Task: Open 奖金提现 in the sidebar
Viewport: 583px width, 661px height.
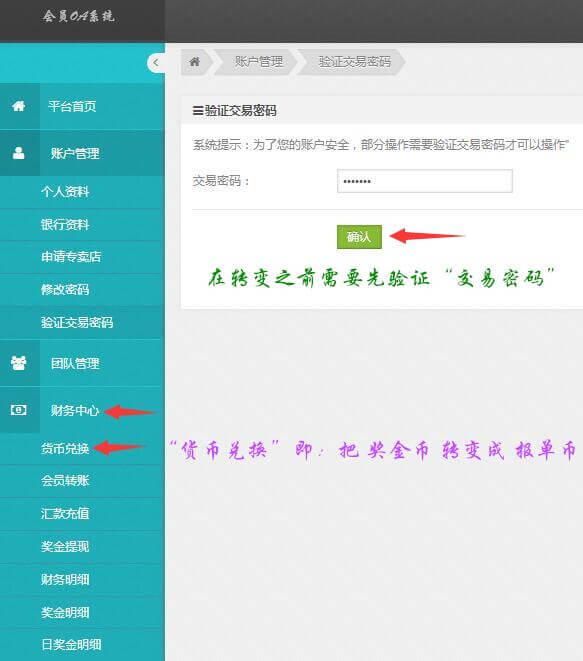Action: [x=82, y=547]
